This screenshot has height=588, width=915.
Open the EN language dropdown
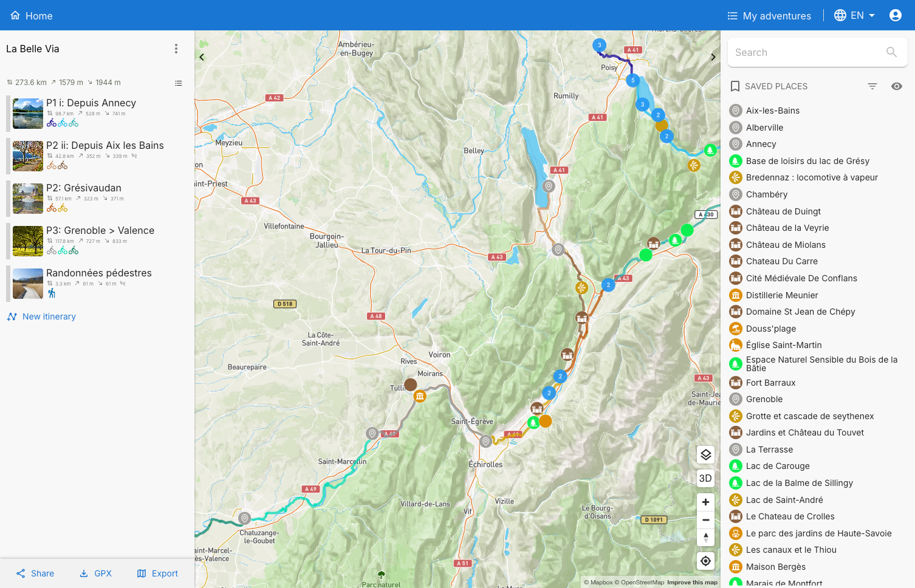coord(855,15)
